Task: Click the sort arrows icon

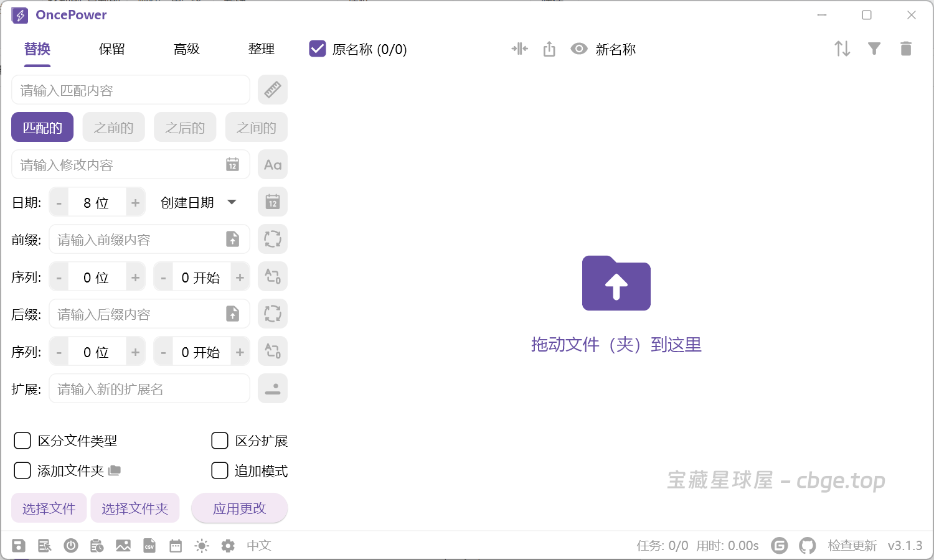Action: point(842,49)
